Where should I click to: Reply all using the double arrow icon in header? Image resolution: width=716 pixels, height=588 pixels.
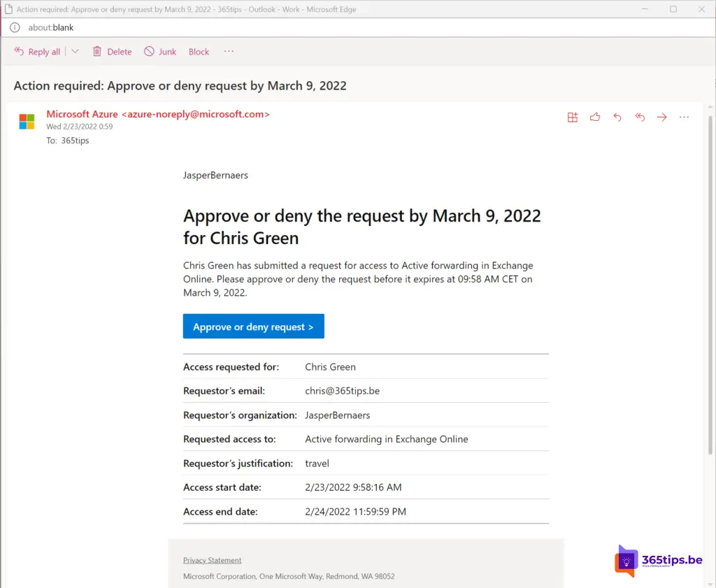640,117
